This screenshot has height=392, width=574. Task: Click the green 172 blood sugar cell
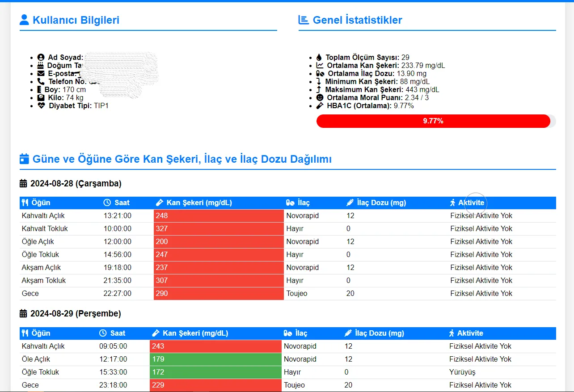215,372
